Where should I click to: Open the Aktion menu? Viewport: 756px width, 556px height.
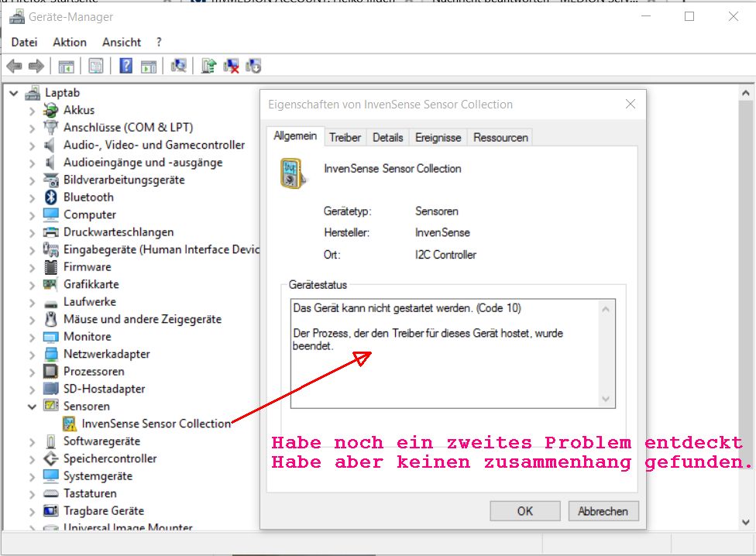point(70,42)
